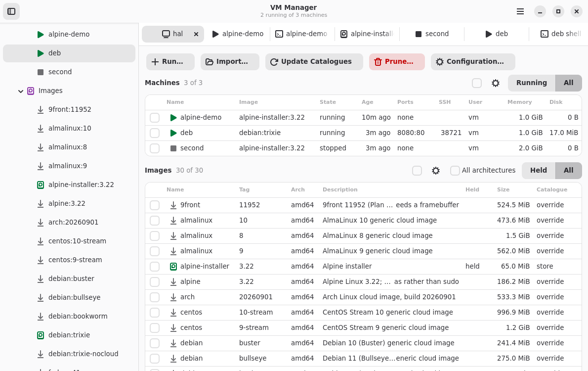This screenshot has width=588, height=371.
Task: Click download icon beside debian:bookworm in sidebar
Action: pos(41,316)
